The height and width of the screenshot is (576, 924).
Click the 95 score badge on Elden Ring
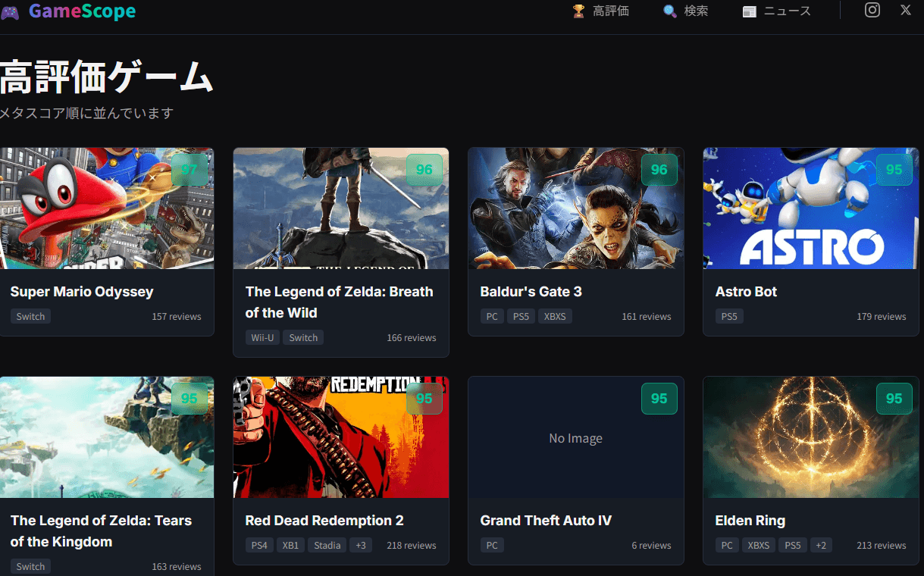coord(894,399)
